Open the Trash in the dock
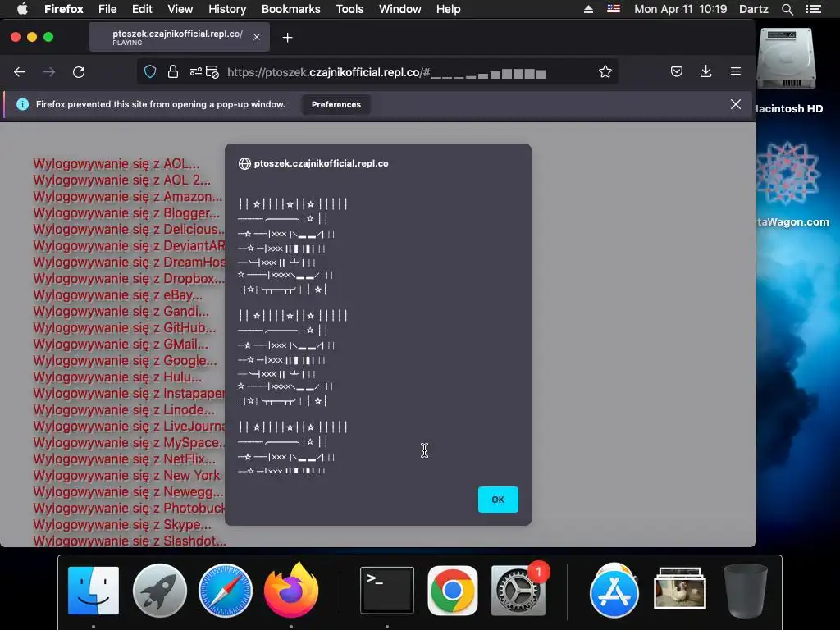 point(745,591)
